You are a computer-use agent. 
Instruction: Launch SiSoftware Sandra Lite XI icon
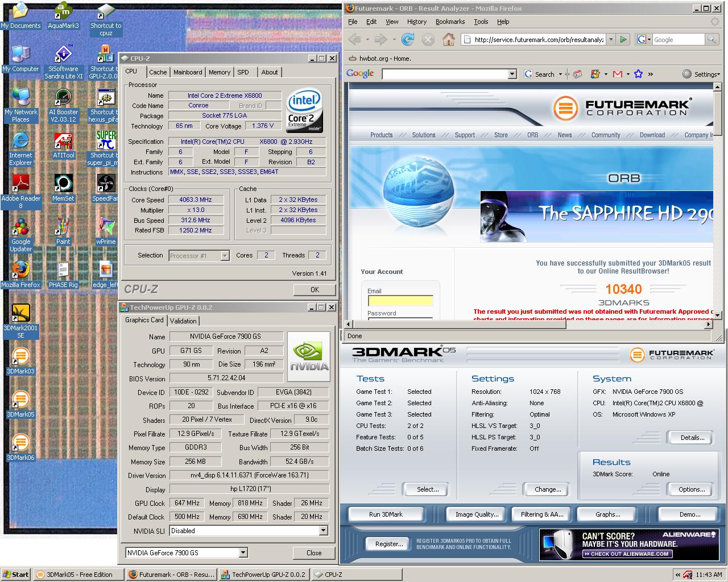64,62
